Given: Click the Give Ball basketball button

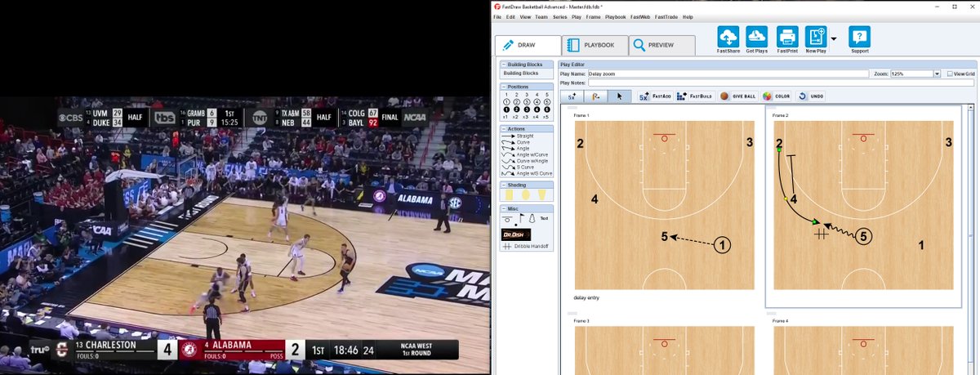Looking at the screenshot, I should pos(737,96).
